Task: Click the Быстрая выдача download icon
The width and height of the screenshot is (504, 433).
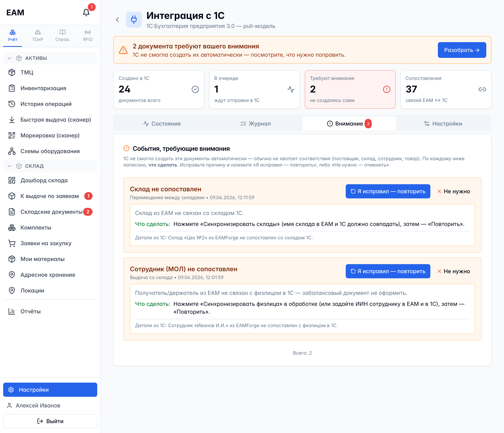Action: tap(12, 120)
